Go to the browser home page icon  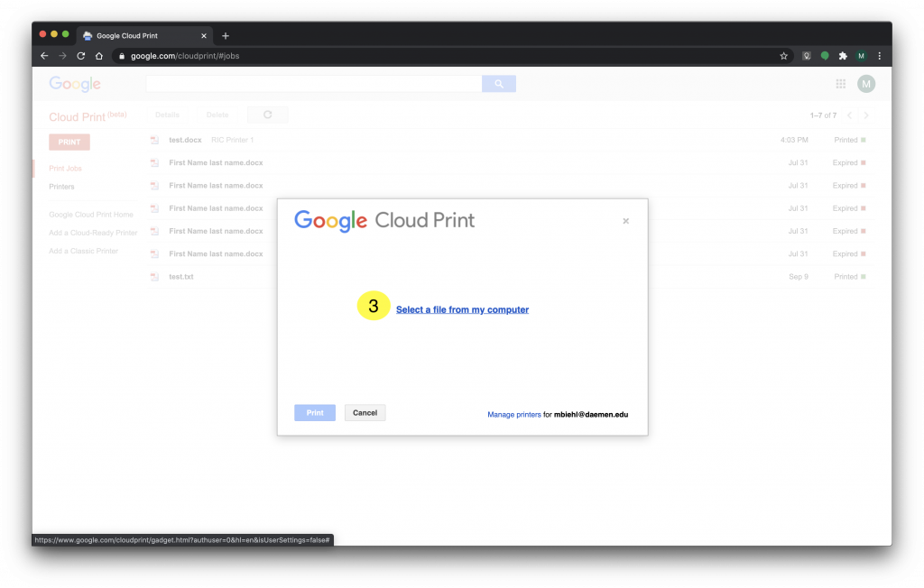tap(99, 56)
